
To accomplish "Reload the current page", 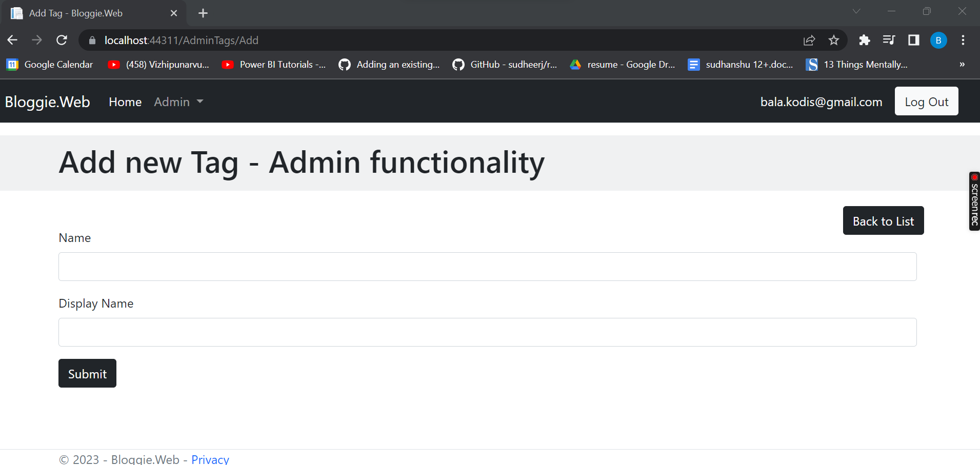I will pyautogui.click(x=62, y=40).
